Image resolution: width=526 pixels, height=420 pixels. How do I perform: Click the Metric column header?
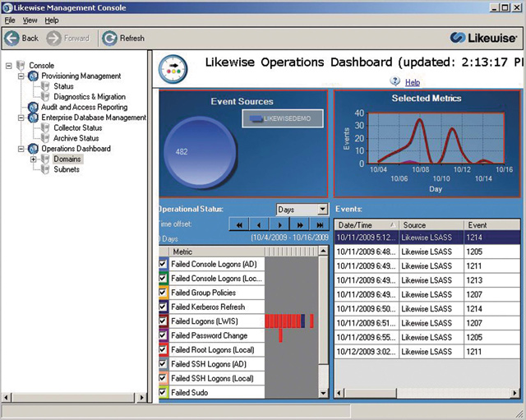click(x=216, y=252)
